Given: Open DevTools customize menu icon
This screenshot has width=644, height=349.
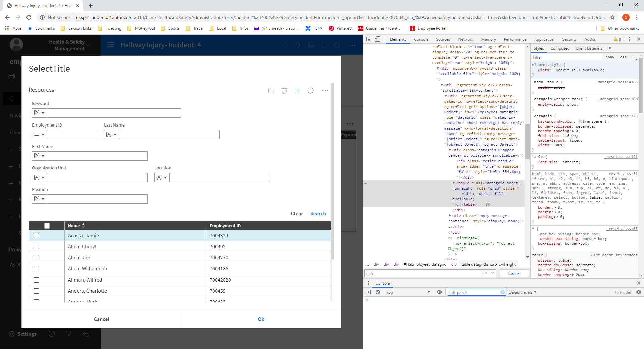Looking at the screenshot, I should [629, 39].
